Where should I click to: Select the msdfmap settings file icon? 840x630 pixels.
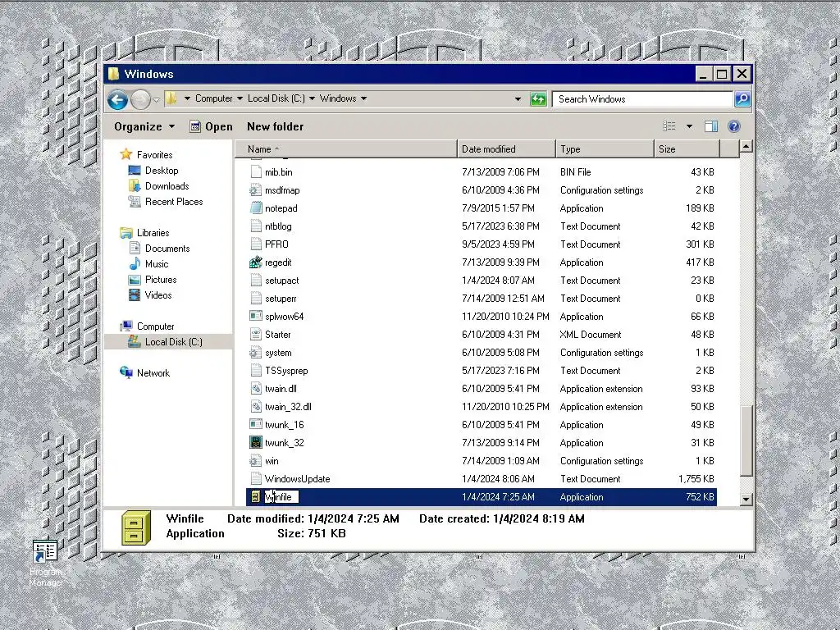point(256,190)
